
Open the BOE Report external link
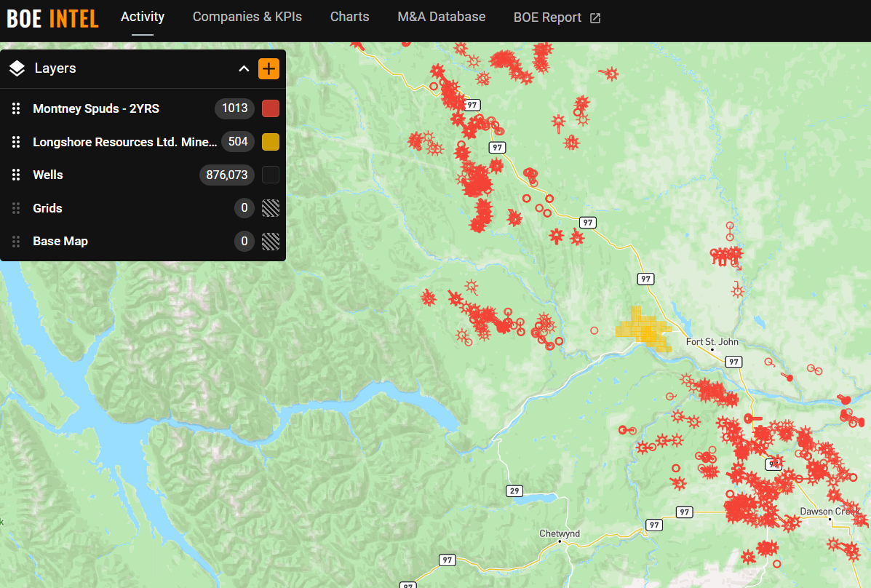click(x=557, y=17)
